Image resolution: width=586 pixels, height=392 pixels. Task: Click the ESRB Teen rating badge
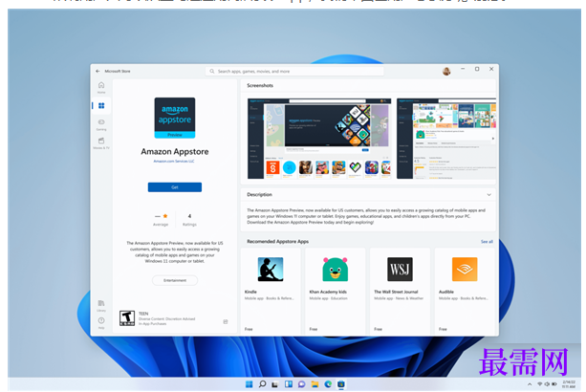[x=127, y=318]
